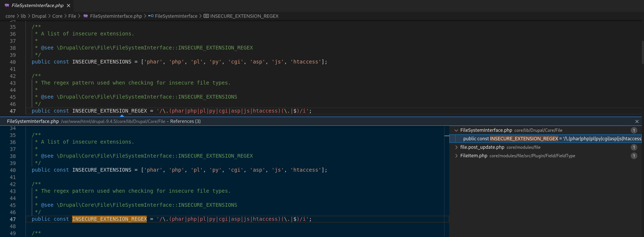Close the FileSystemInterface.php editor tab

68,6
